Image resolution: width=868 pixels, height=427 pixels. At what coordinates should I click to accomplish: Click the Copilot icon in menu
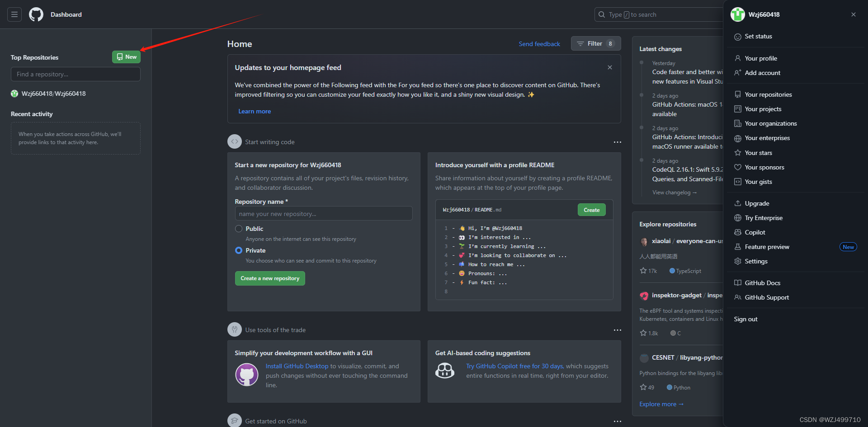738,232
